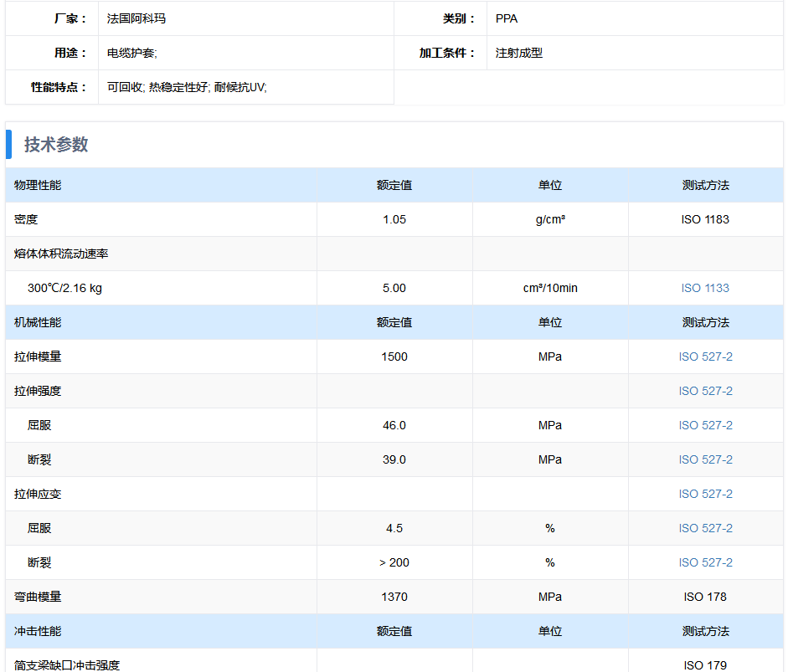
Task: Select the PPA category value
Action: click(507, 18)
